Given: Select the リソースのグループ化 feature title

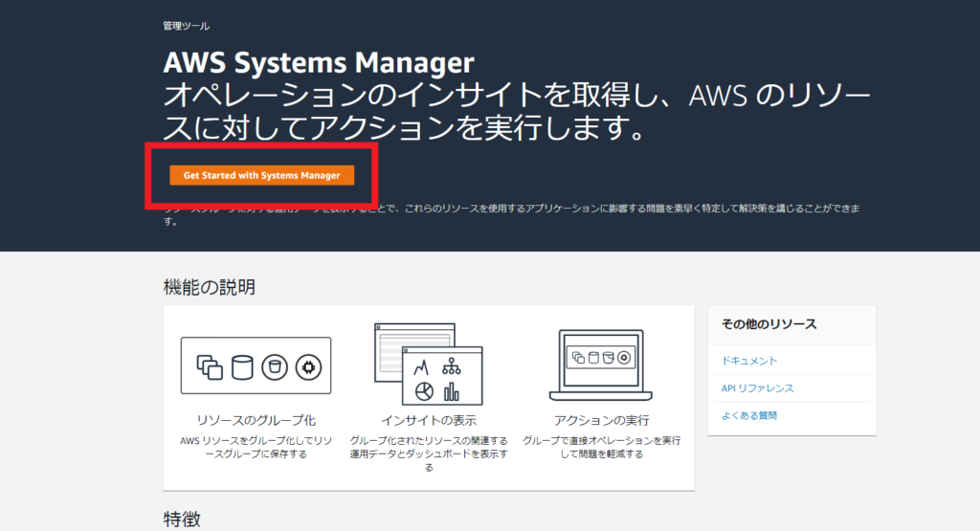Looking at the screenshot, I should [256, 420].
